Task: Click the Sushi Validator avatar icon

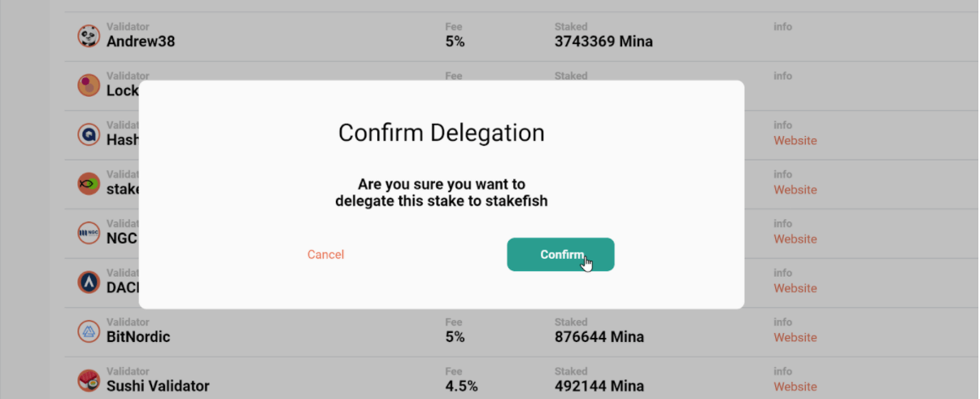Action: click(89, 380)
